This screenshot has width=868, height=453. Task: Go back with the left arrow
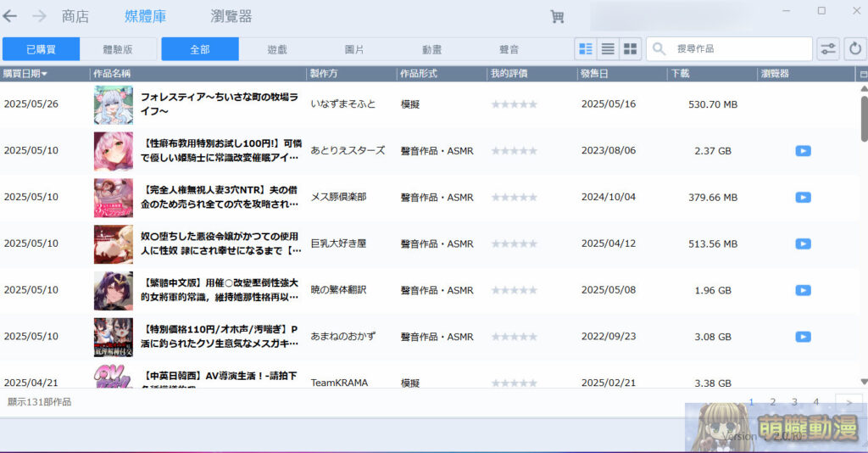[10, 16]
